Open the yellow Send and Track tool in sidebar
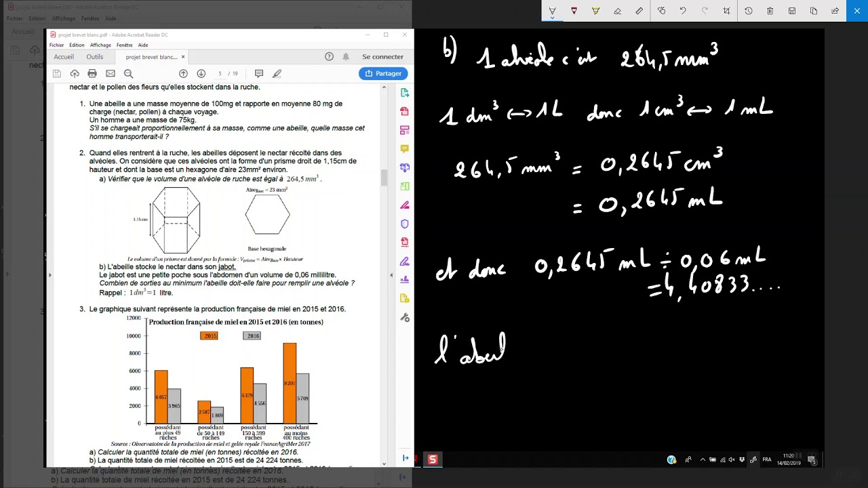 click(x=405, y=298)
